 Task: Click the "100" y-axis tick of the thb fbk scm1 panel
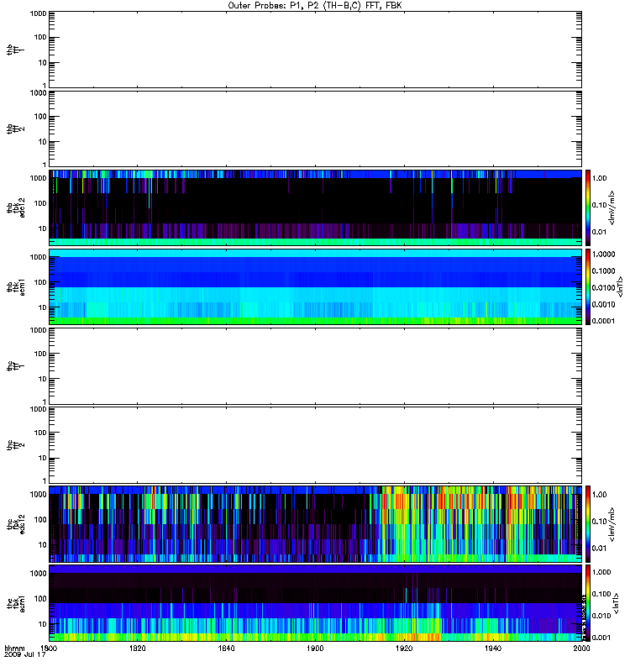40,282
